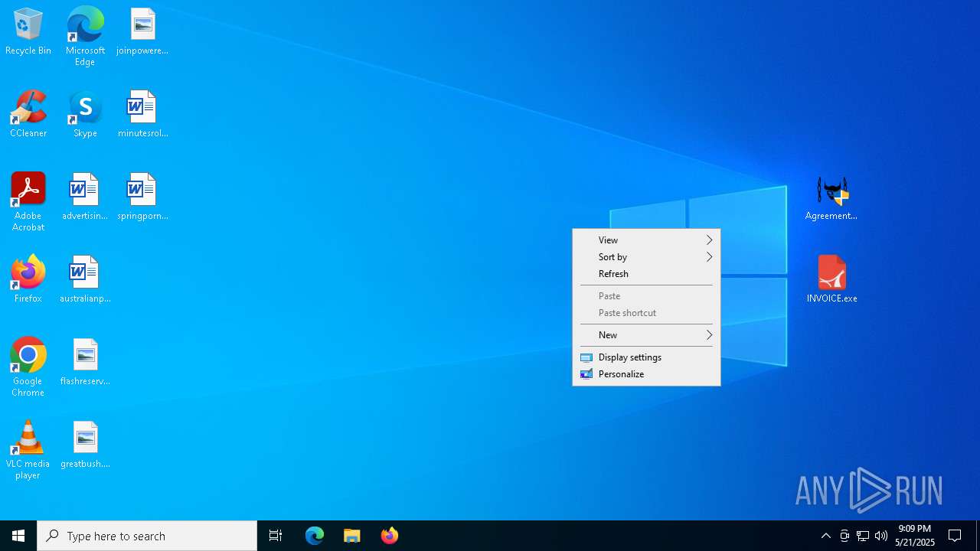Select the joinpowere... image file

(142, 32)
